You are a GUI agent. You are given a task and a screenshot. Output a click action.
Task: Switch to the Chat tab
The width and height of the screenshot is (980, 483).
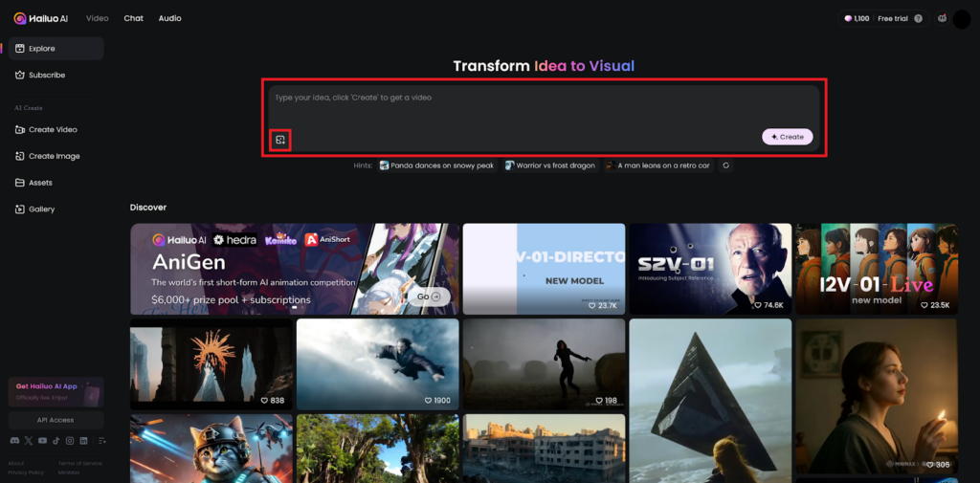pyautogui.click(x=133, y=18)
